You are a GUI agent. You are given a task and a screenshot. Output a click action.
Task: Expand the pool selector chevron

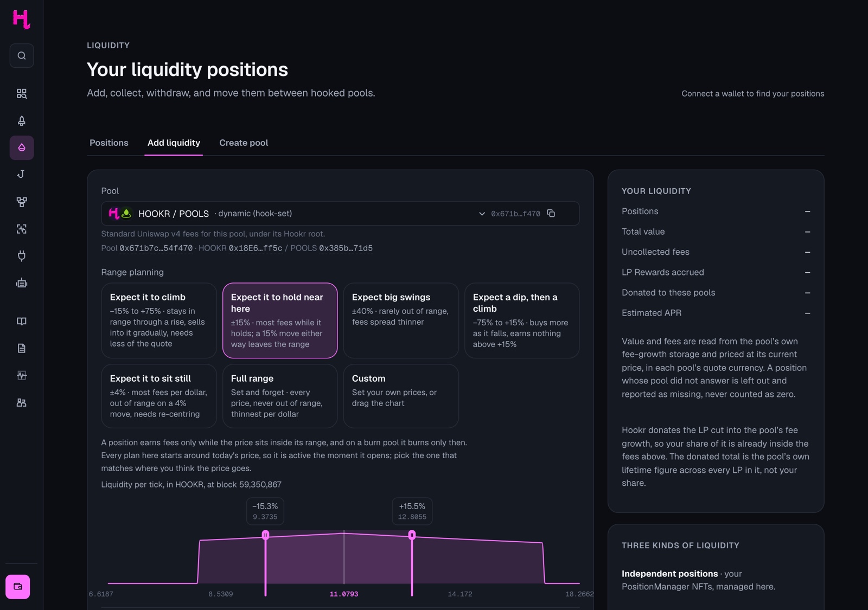coord(482,214)
